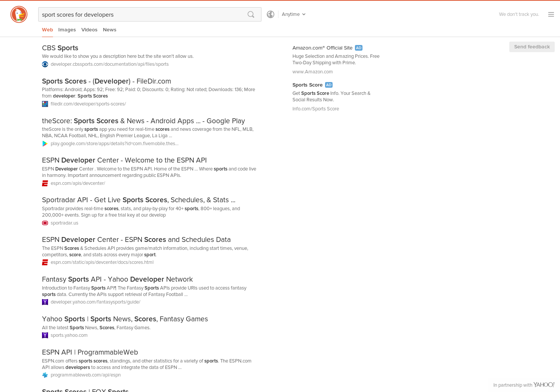
Task: Switch to the Videos tab
Action: pyautogui.click(x=89, y=30)
